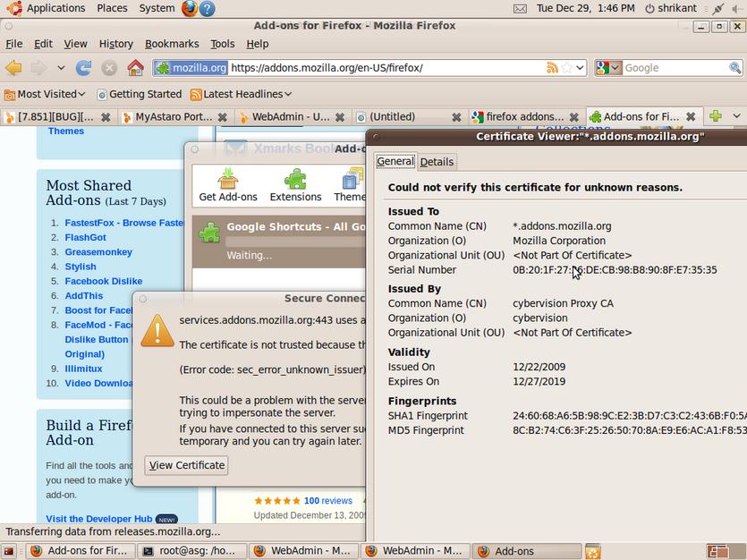Click the Back arrow in Firefox toolbar
Screen dimensions: 747x560
point(13,68)
